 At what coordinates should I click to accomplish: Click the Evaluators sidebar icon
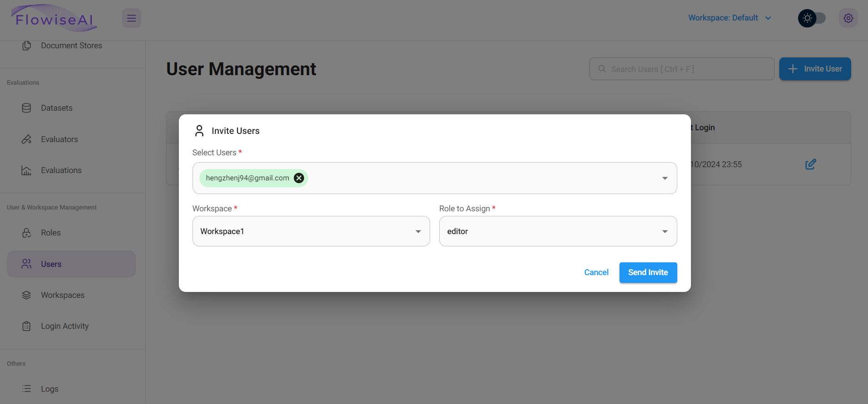click(x=26, y=139)
